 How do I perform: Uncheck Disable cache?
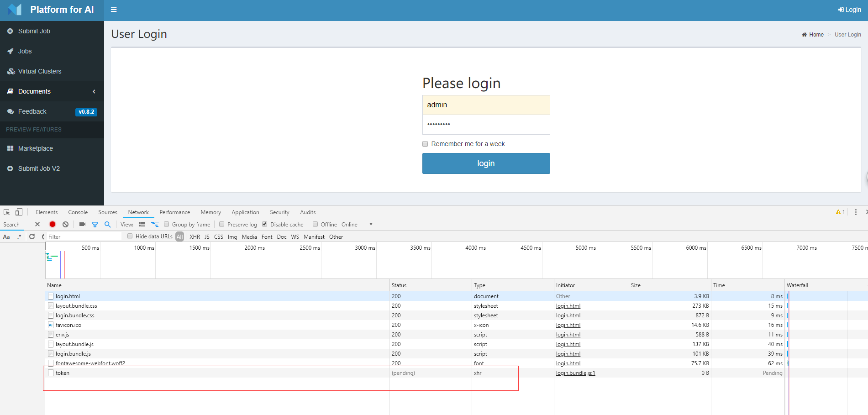point(265,224)
